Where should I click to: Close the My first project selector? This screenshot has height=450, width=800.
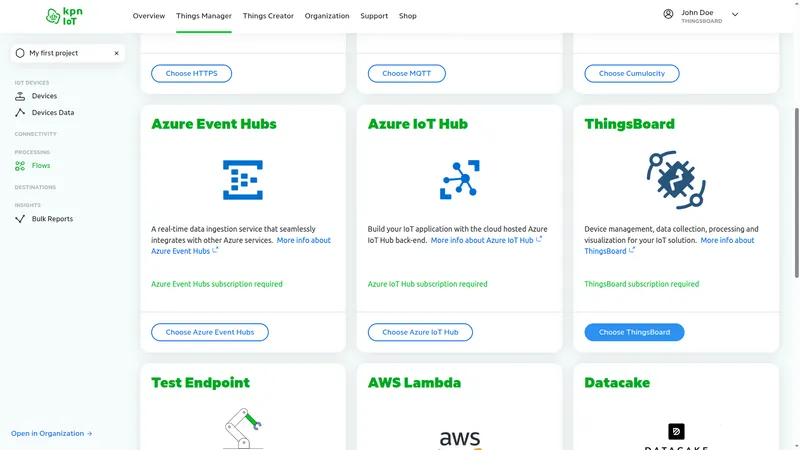[x=116, y=53]
